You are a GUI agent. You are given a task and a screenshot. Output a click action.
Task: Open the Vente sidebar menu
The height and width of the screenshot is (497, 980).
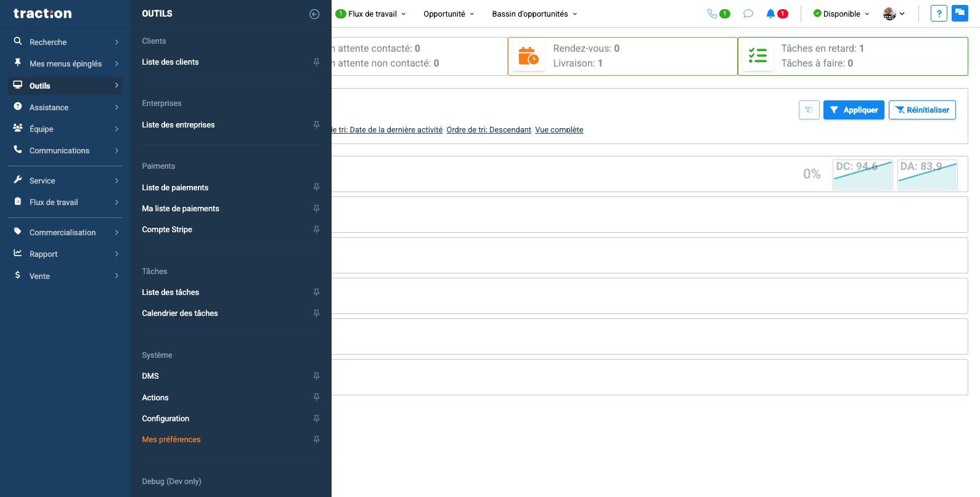65,276
